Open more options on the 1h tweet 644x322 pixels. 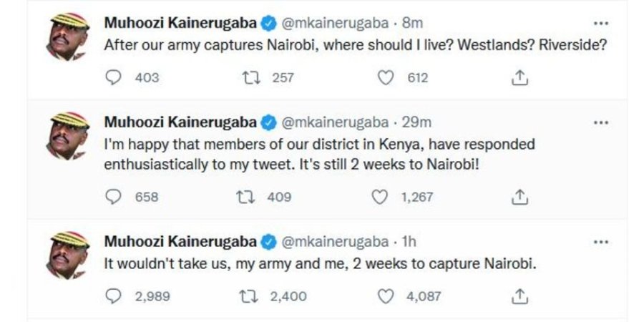[600, 241]
